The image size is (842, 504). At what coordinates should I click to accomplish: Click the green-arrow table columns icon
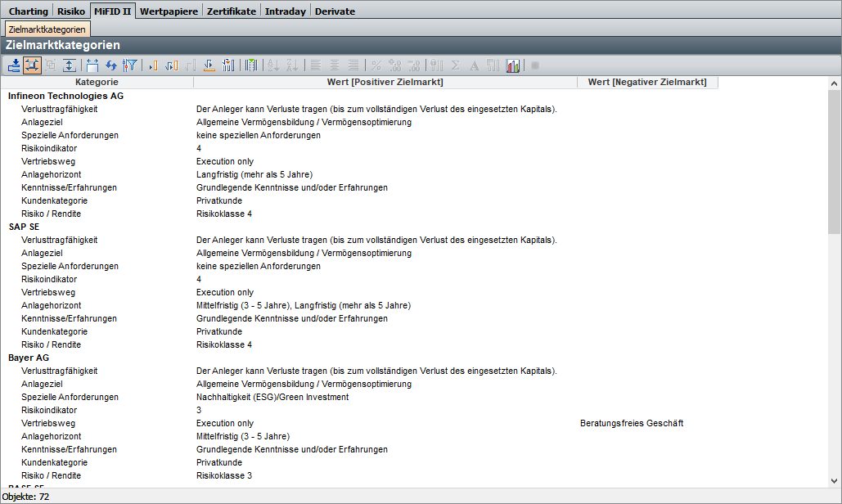(x=252, y=65)
